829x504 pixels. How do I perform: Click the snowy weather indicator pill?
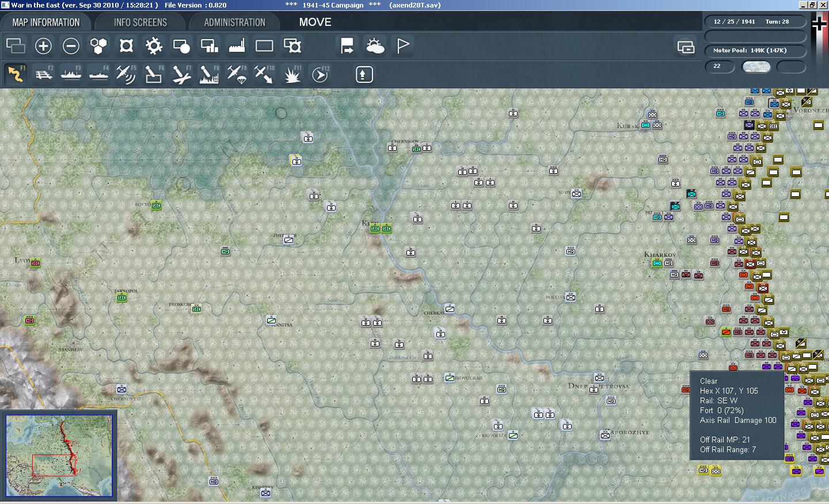tap(756, 67)
